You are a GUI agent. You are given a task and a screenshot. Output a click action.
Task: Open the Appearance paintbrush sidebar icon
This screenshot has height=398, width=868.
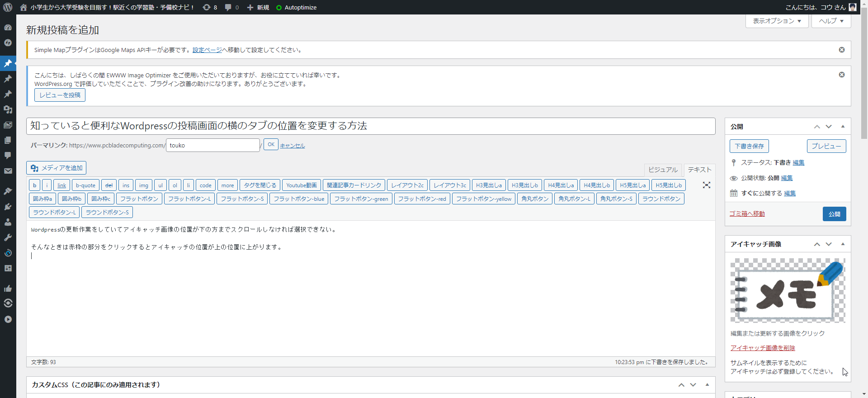pyautogui.click(x=8, y=191)
